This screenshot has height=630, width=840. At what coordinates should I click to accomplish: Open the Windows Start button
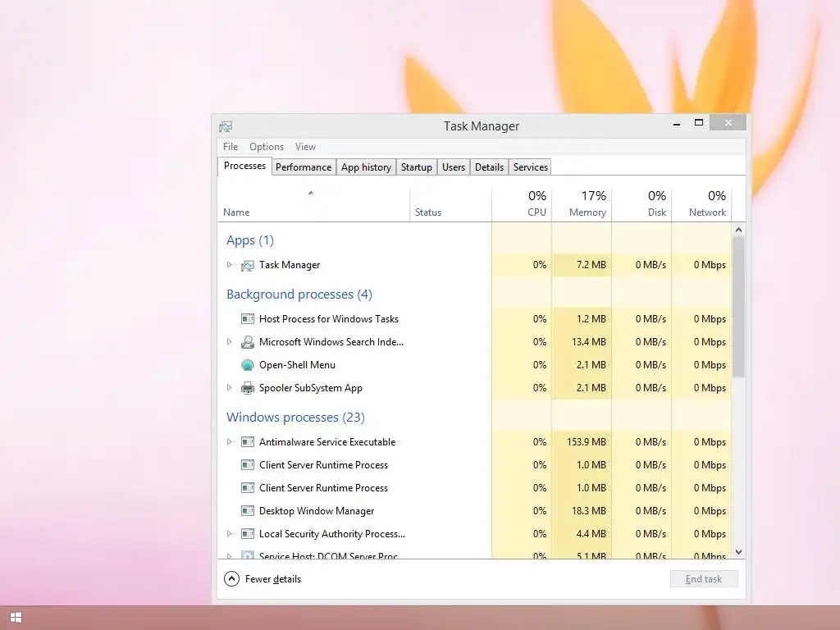pos(16,618)
